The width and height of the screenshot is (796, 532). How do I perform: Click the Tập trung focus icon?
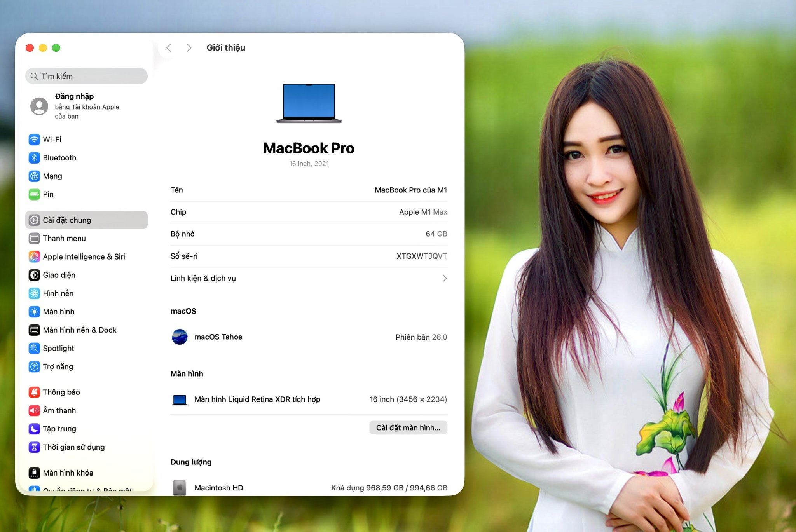[x=34, y=429]
